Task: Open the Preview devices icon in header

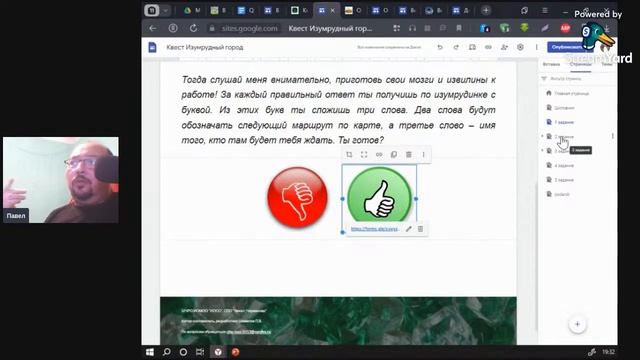Action: (472, 47)
